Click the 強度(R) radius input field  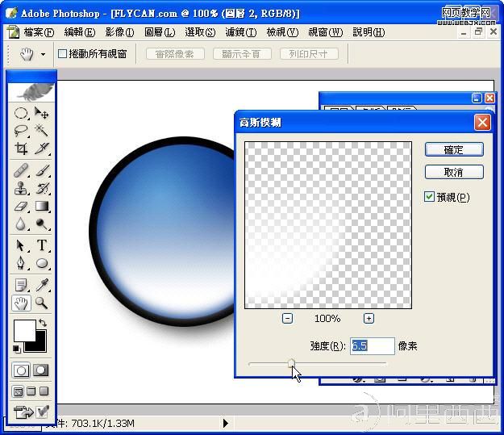pyautogui.click(x=373, y=346)
